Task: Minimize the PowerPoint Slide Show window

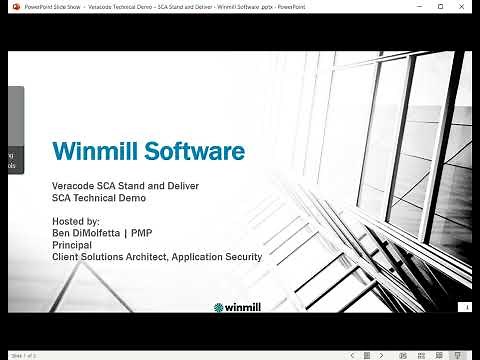Action: pos(420,6)
